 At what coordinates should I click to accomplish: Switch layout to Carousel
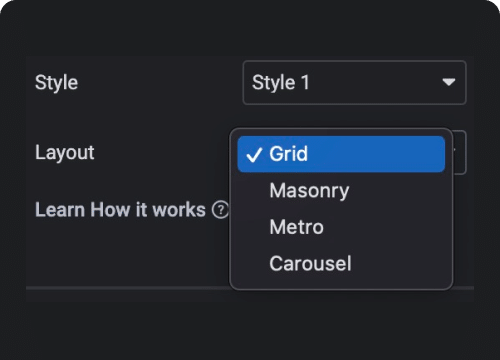click(x=310, y=264)
